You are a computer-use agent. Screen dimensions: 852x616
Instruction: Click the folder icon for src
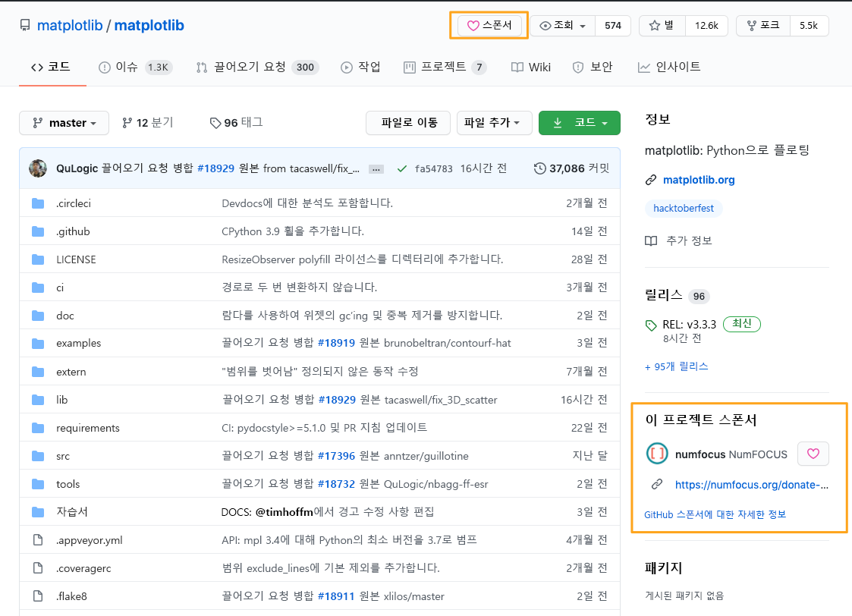click(x=38, y=456)
